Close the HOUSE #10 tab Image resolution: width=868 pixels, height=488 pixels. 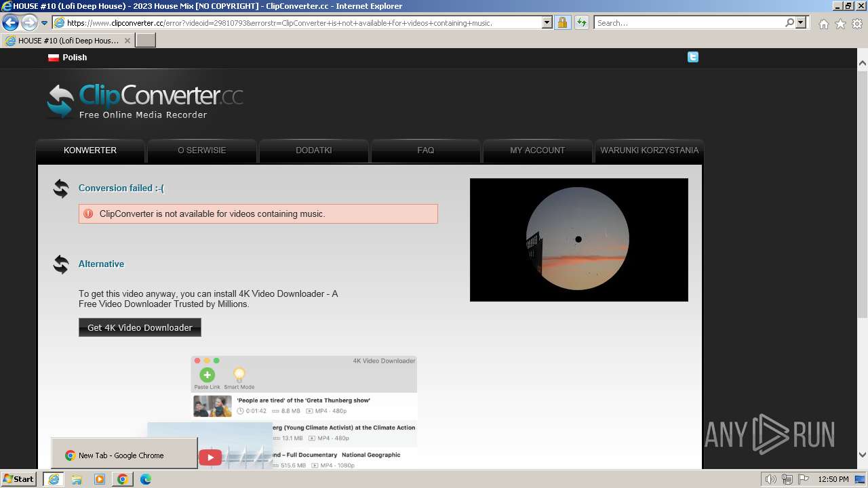(x=127, y=41)
